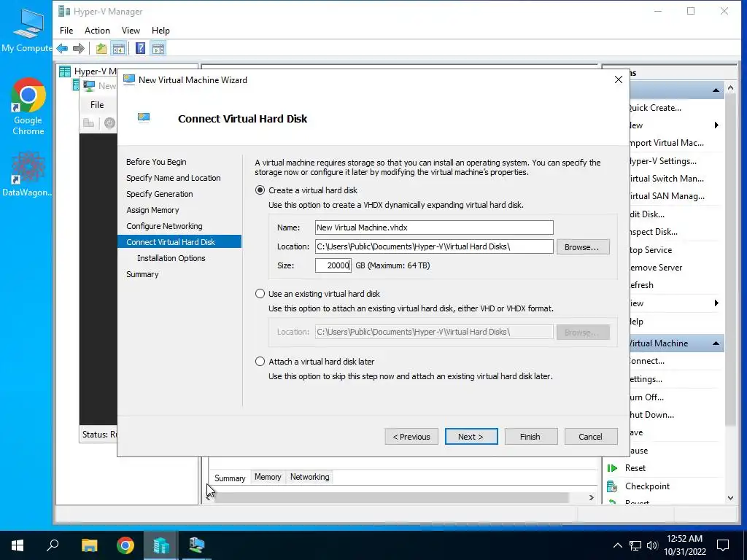Switch to the Summary tab
This screenshot has height=560, width=747.
(x=230, y=478)
